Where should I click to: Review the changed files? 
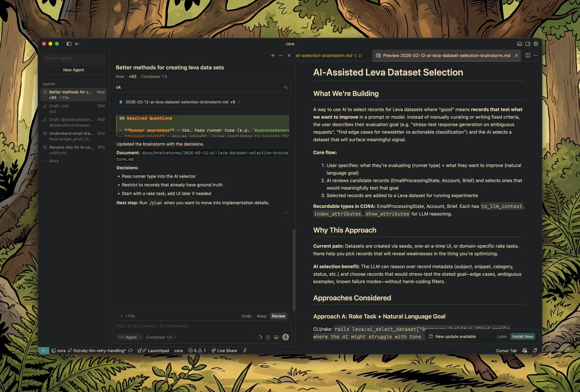[278, 316]
